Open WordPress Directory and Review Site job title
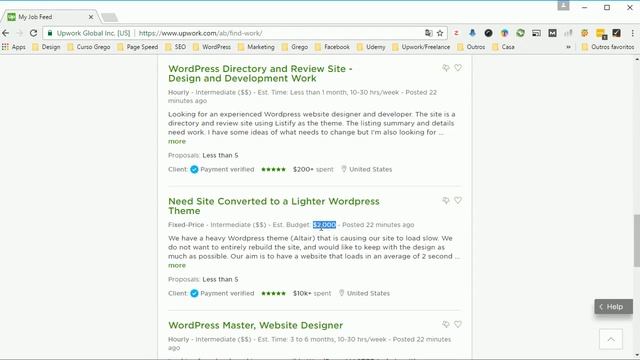 [260, 73]
